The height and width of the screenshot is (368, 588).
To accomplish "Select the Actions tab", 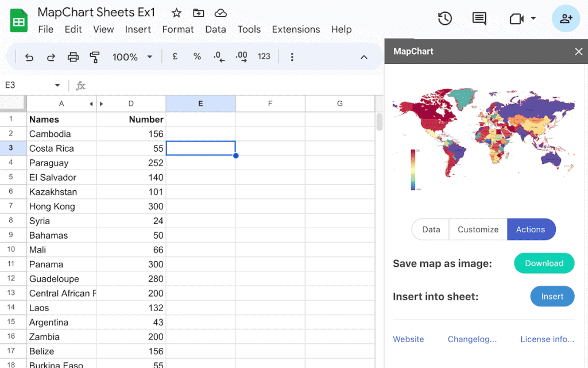I will click(531, 229).
